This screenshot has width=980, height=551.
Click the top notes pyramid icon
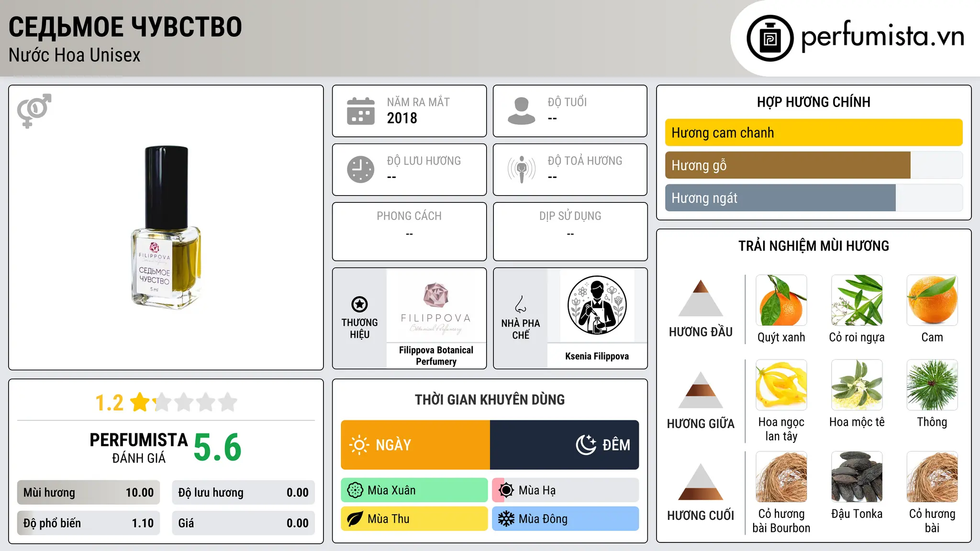click(701, 298)
